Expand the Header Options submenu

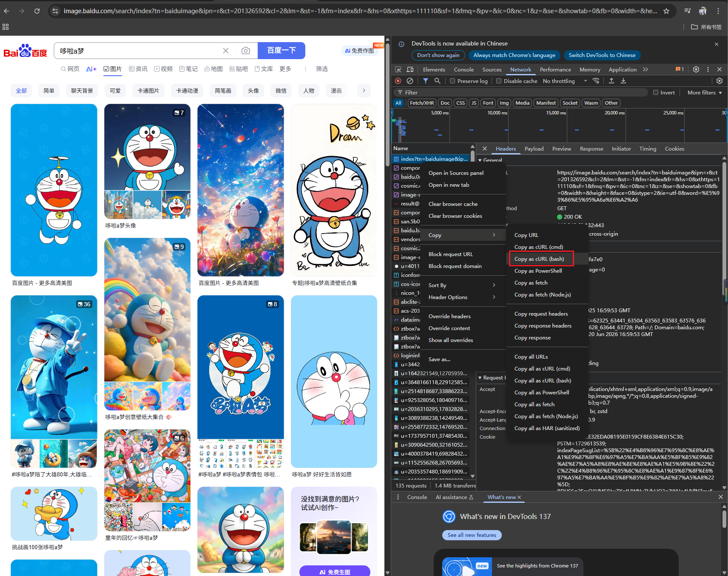point(463,297)
